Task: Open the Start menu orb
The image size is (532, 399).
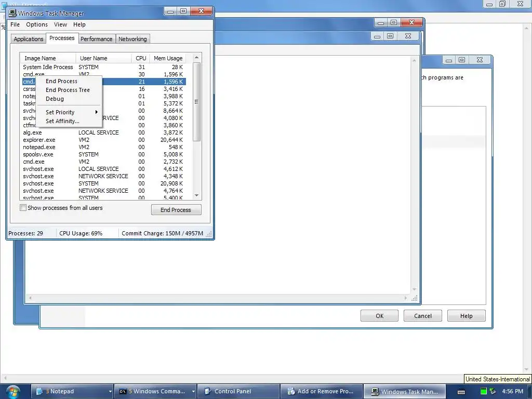Action: [x=12, y=392]
